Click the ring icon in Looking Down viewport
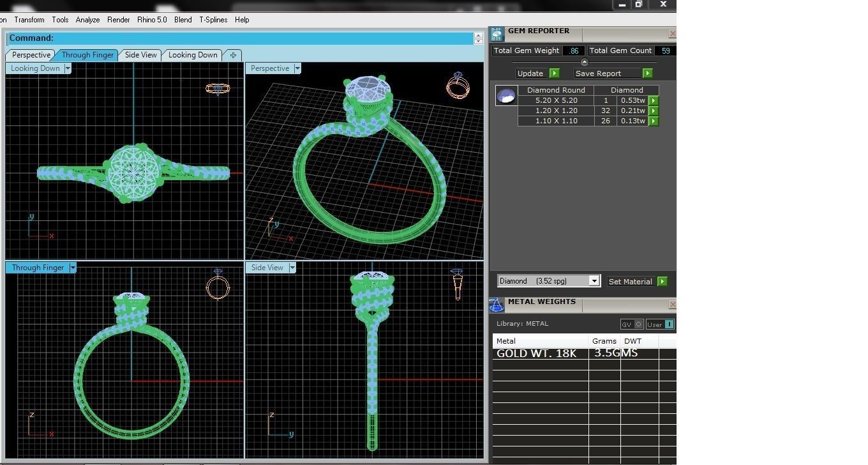868x465 pixels. click(x=218, y=89)
